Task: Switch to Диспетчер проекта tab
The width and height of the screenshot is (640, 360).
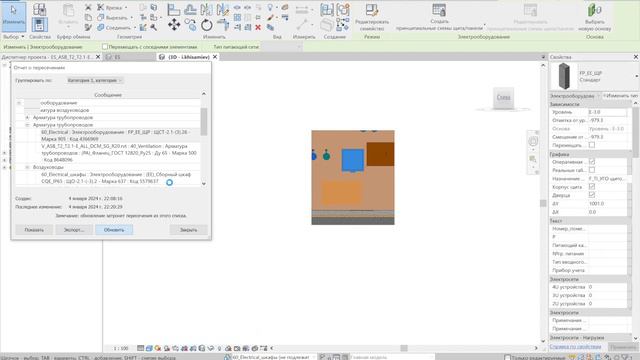Action: click(47, 57)
